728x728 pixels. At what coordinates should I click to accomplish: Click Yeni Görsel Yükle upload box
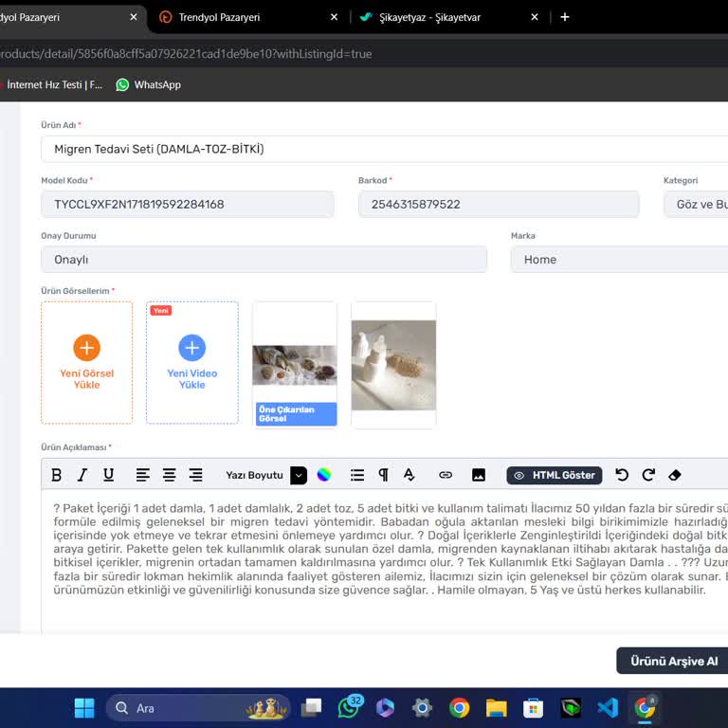tap(86, 362)
